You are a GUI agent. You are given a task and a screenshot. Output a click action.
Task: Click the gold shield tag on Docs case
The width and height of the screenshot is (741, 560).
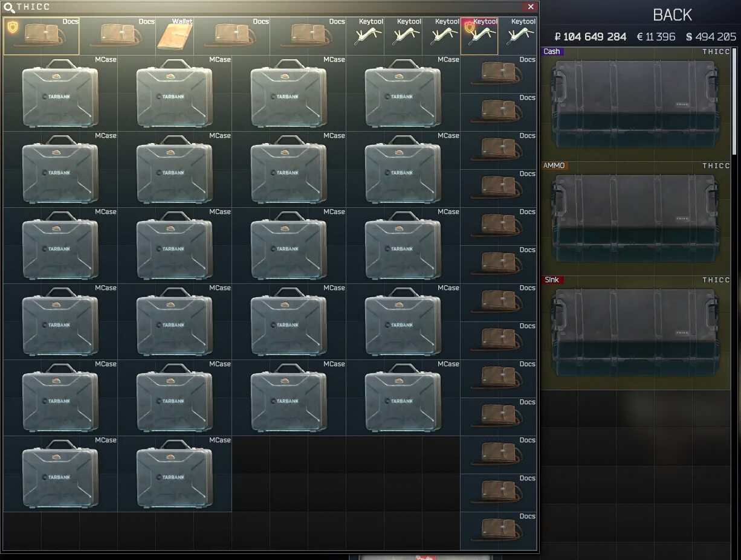click(x=11, y=27)
